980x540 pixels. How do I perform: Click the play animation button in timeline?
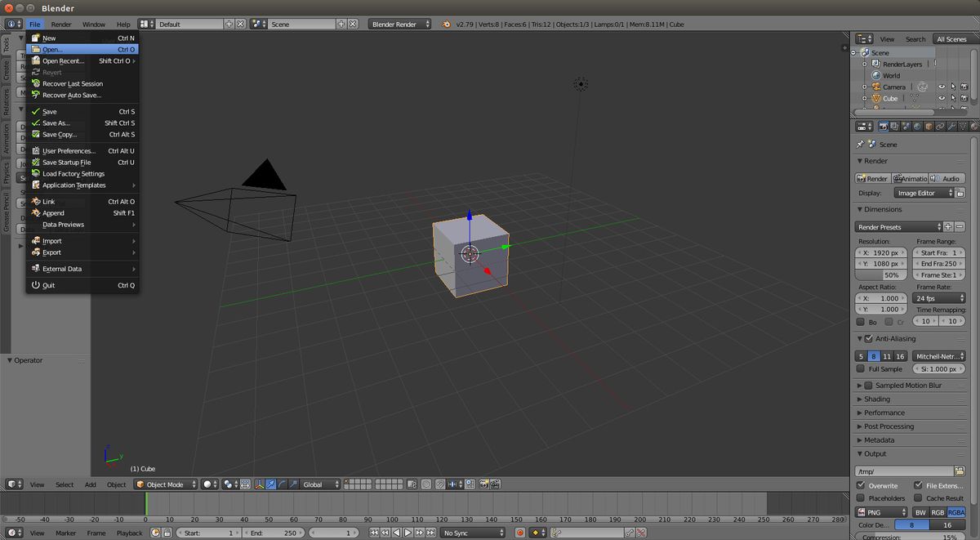(406, 533)
